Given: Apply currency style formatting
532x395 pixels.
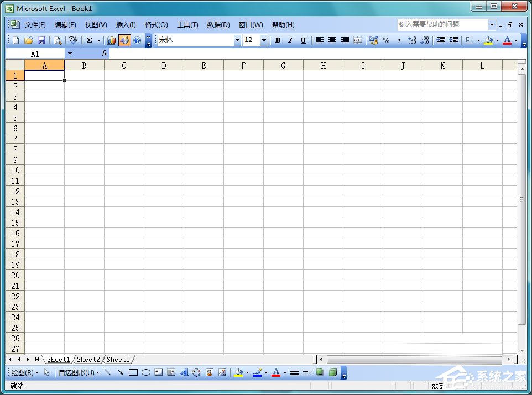Looking at the screenshot, I should pos(374,40).
